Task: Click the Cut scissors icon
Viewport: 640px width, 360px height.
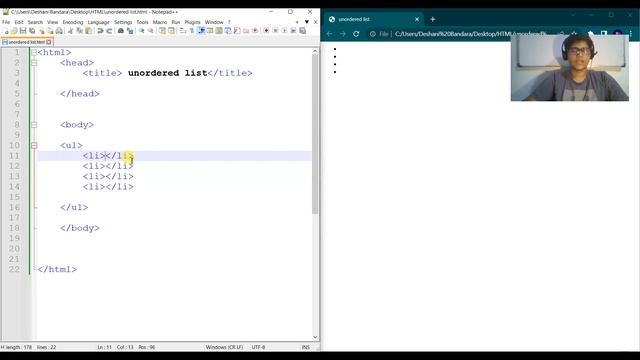Action: (x=70, y=31)
